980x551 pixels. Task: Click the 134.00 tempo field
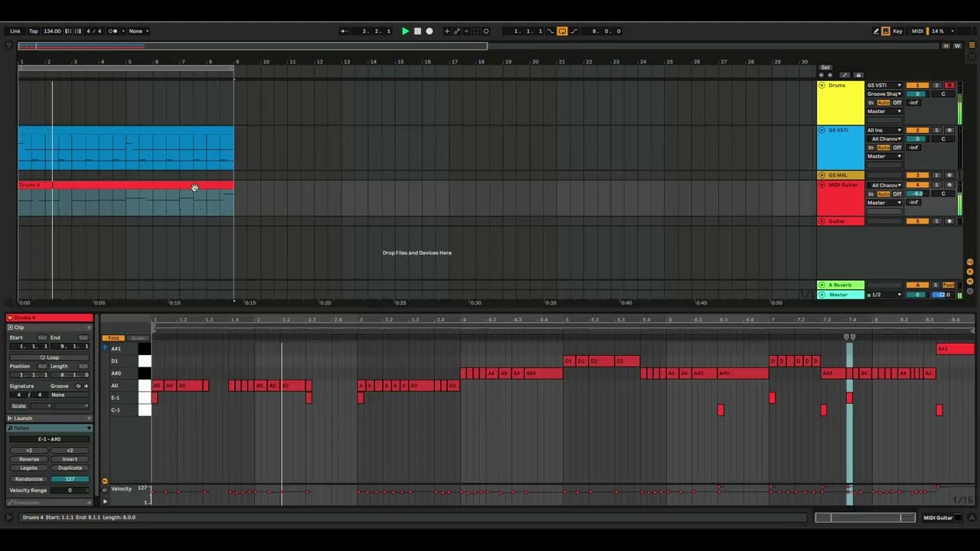point(52,31)
